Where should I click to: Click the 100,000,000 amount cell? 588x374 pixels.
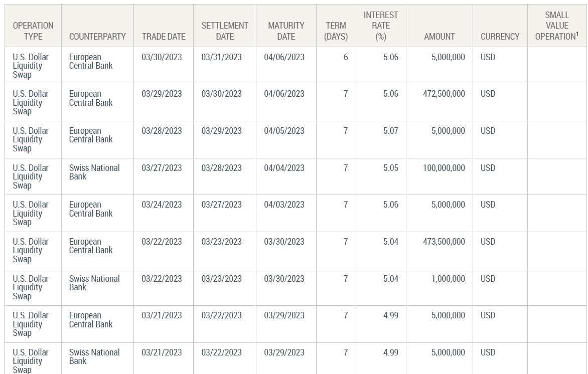tap(444, 168)
